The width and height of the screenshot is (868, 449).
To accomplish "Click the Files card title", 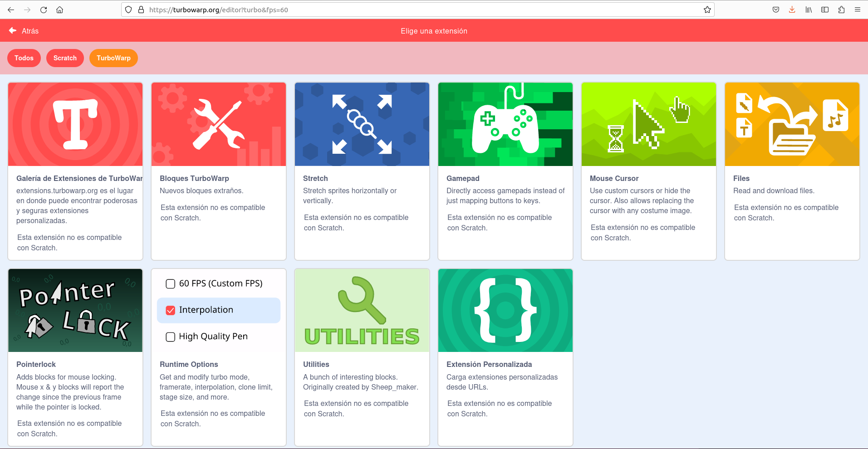I will [741, 178].
